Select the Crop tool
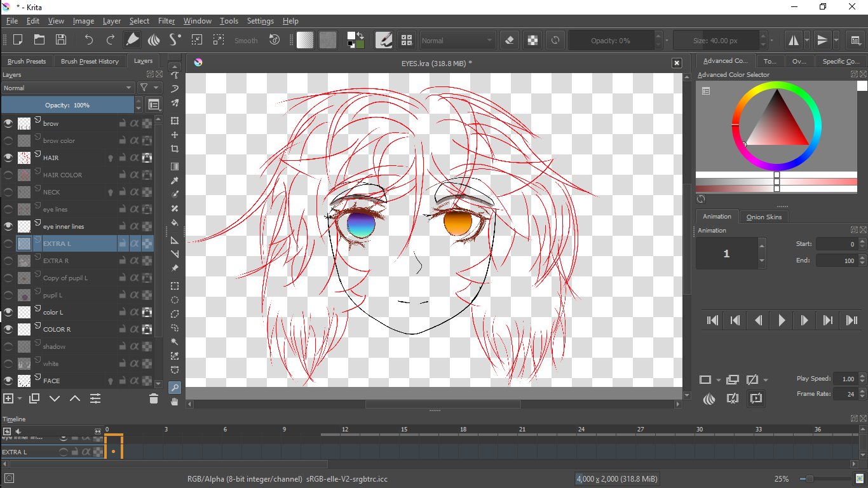The width and height of the screenshot is (868, 488). tap(175, 149)
